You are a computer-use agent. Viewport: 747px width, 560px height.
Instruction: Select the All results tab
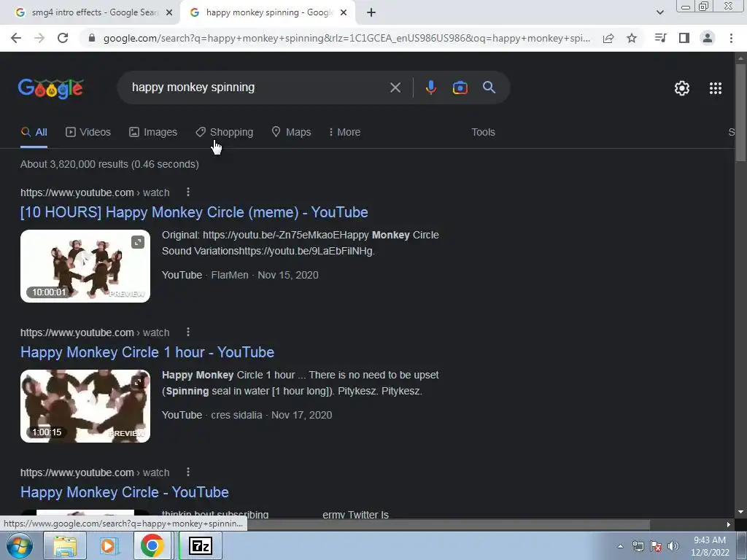point(34,133)
